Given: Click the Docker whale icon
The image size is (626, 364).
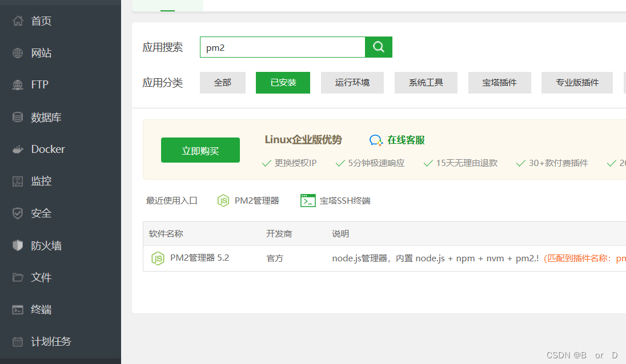Looking at the screenshot, I should [18, 149].
